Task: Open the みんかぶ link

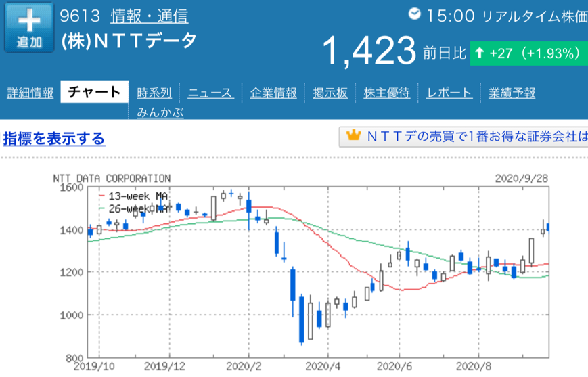Action: pos(160,112)
